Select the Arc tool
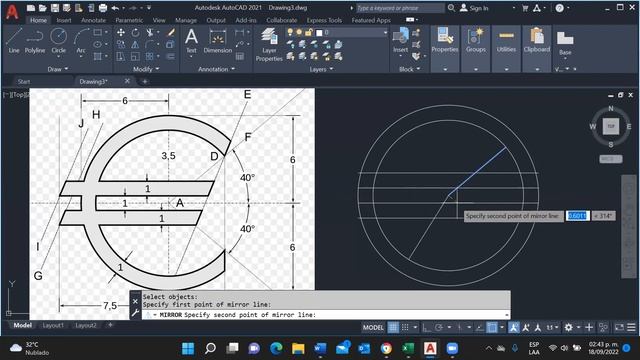This screenshot has height=360, width=640. click(81, 40)
